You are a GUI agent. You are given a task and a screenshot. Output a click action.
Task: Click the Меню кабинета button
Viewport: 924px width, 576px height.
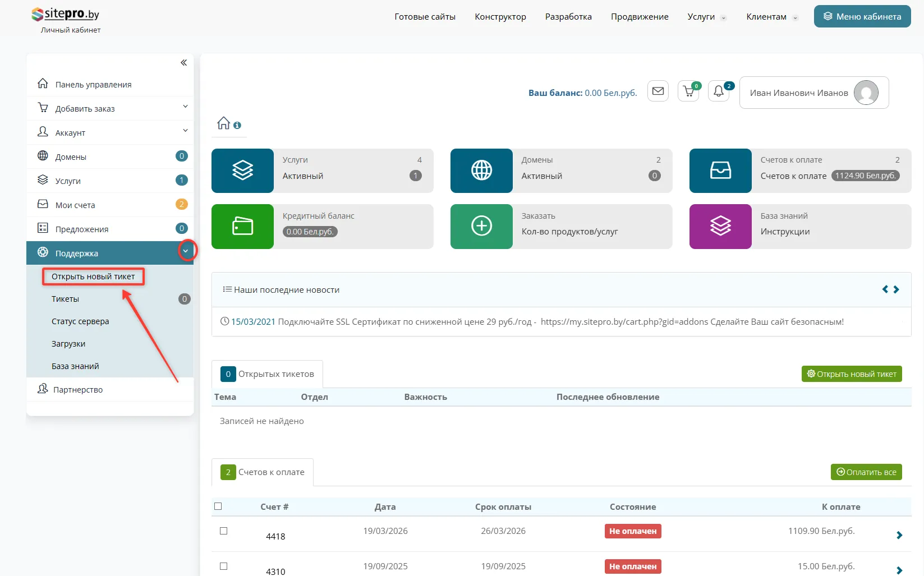(x=862, y=17)
